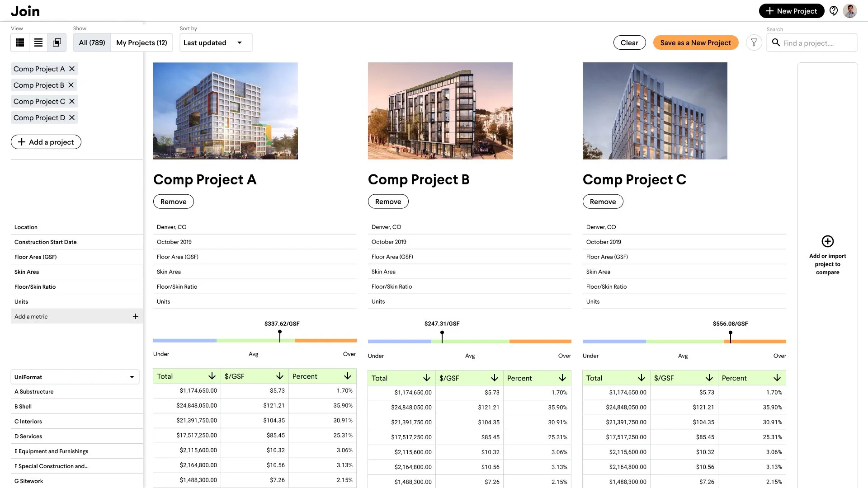Open Comp Project B building image
The height and width of the screenshot is (488, 868).
pyautogui.click(x=440, y=111)
